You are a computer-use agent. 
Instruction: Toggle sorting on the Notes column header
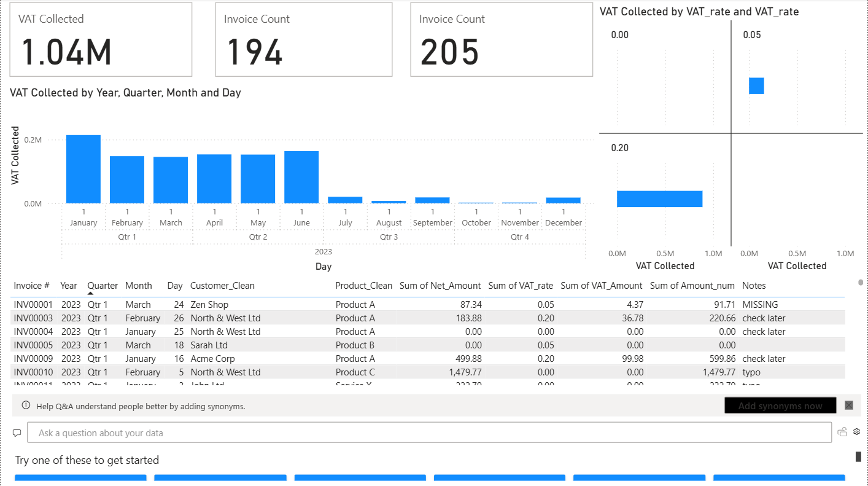[x=754, y=285]
